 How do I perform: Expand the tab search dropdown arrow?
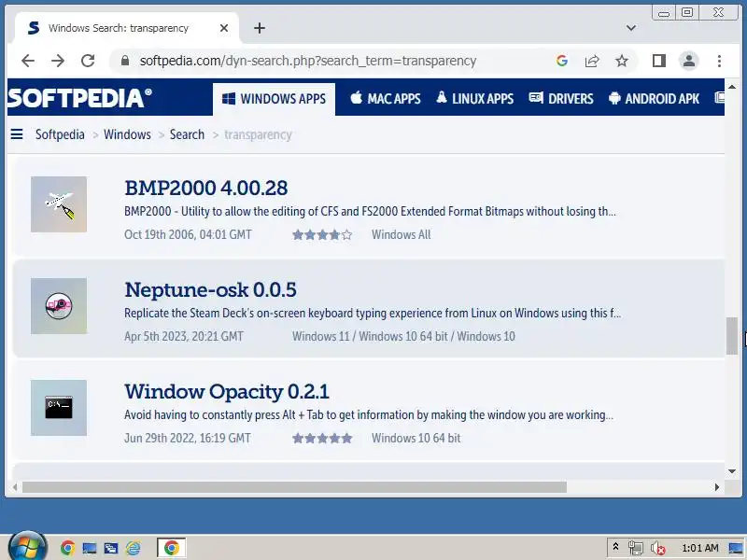point(631,28)
